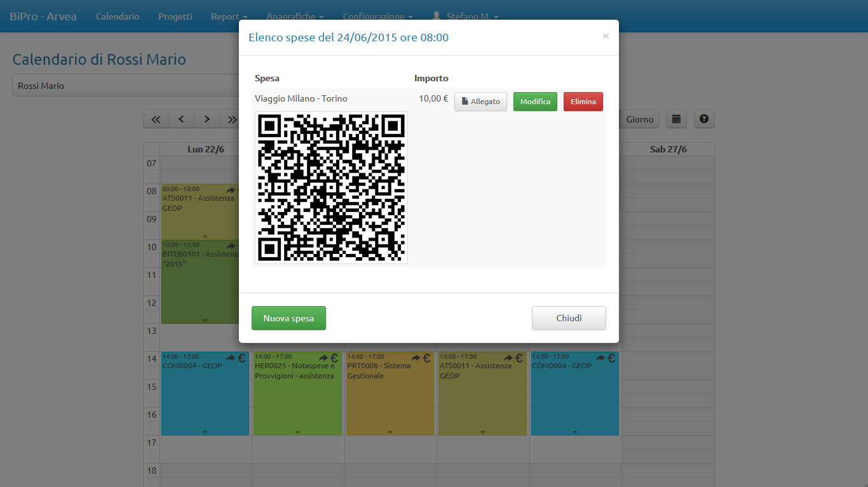
Task: Click the QR code attachment image
Action: click(x=331, y=187)
